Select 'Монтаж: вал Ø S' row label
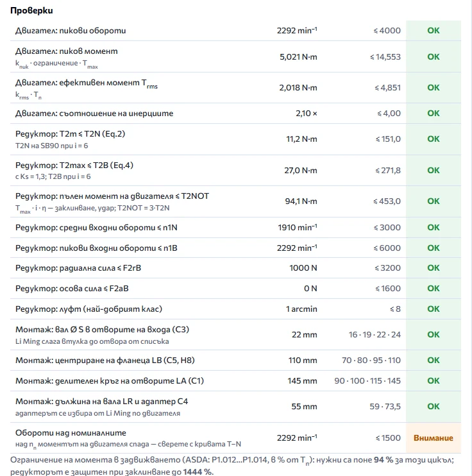472x476 pixels. pyautogui.click(x=103, y=329)
